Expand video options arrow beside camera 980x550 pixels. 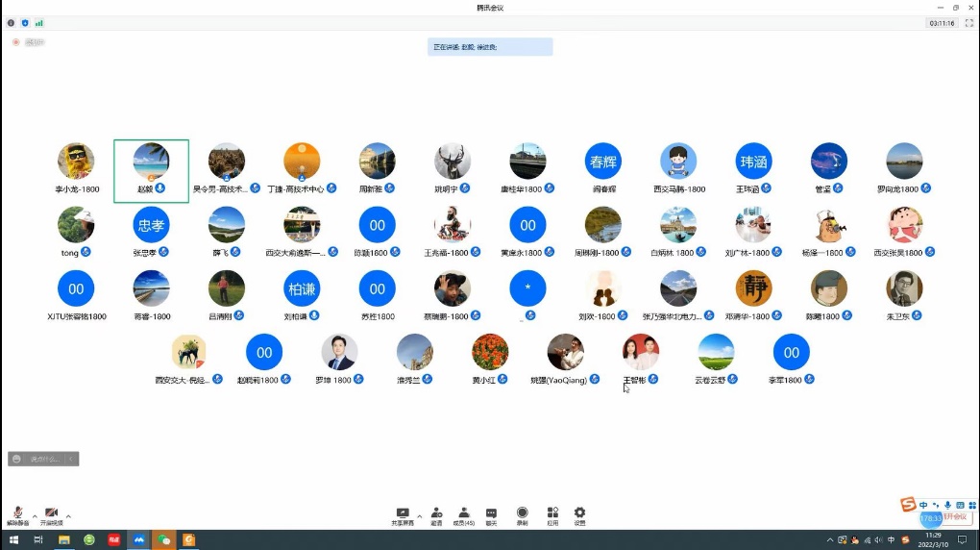(68, 516)
